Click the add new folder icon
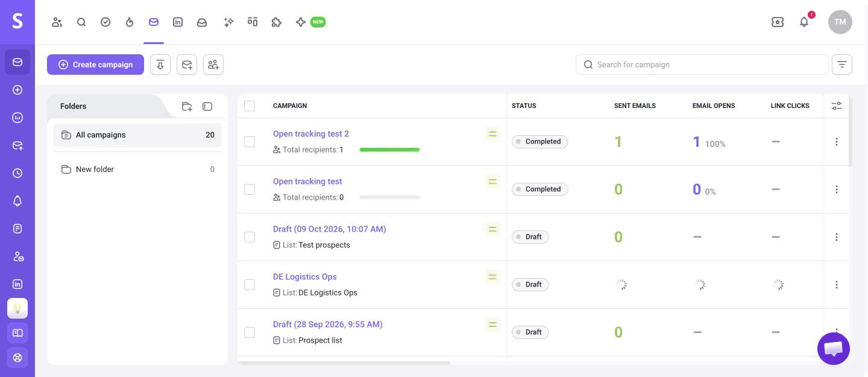Screen dimensions: 868x377 pyautogui.click(x=187, y=107)
